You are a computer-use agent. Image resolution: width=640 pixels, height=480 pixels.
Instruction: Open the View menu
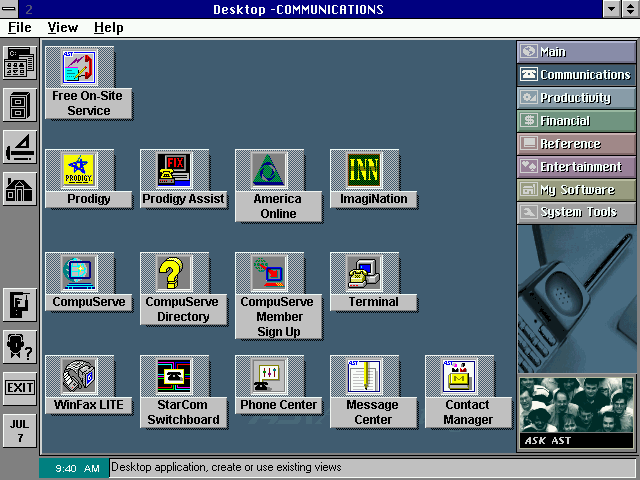point(62,28)
